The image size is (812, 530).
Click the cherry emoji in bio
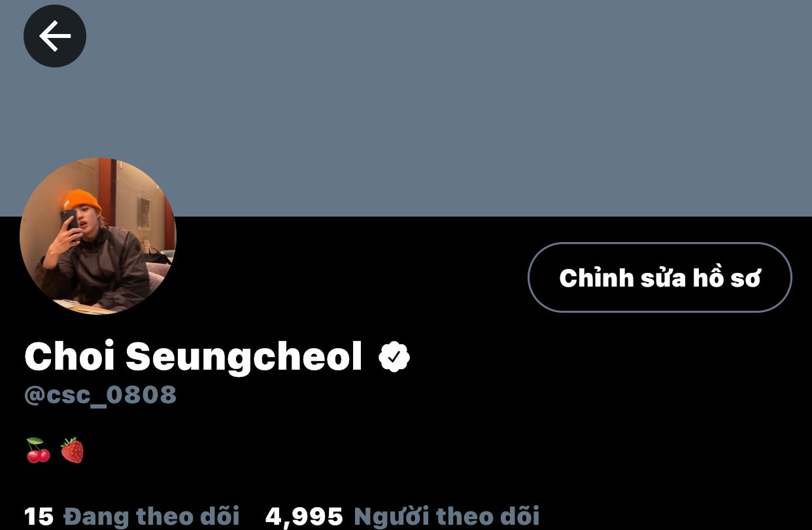click(38, 450)
